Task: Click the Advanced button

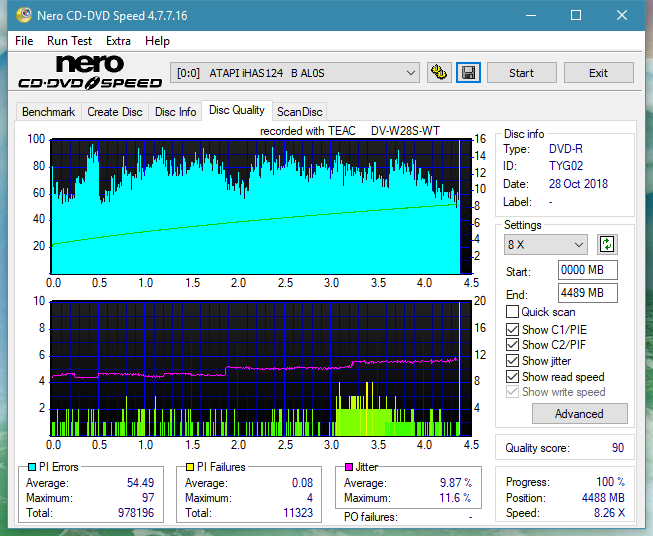Action: [x=579, y=414]
